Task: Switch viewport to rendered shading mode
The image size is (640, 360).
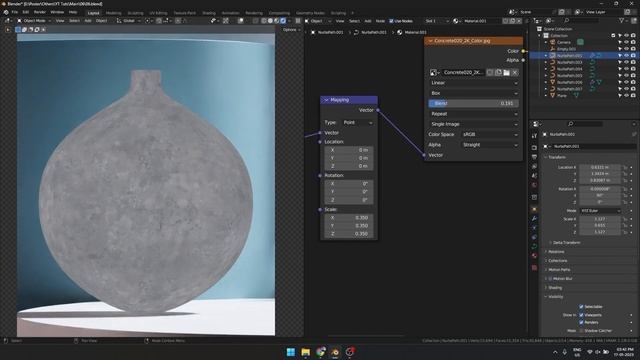Action: pos(283,20)
